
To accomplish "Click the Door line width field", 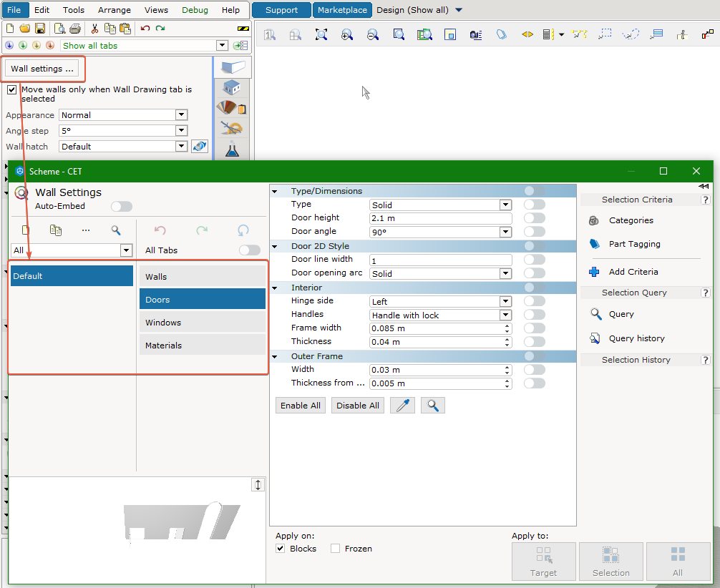I will (x=440, y=260).
